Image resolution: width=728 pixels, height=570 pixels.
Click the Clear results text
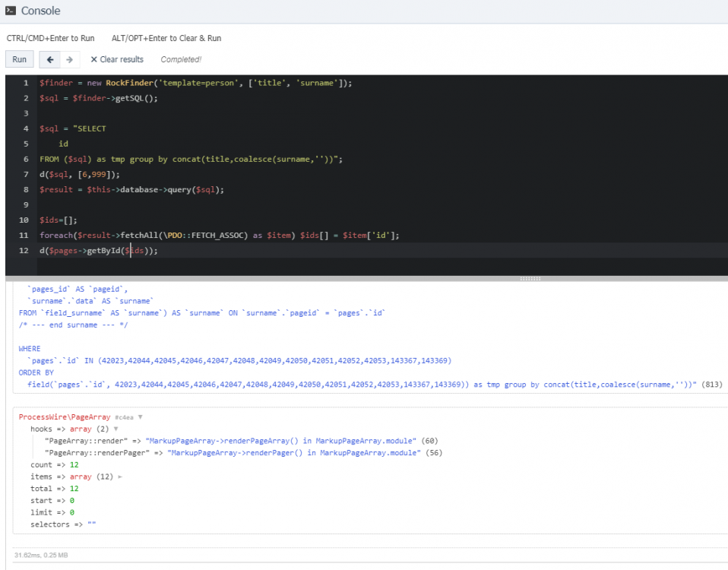click(122, 59)
